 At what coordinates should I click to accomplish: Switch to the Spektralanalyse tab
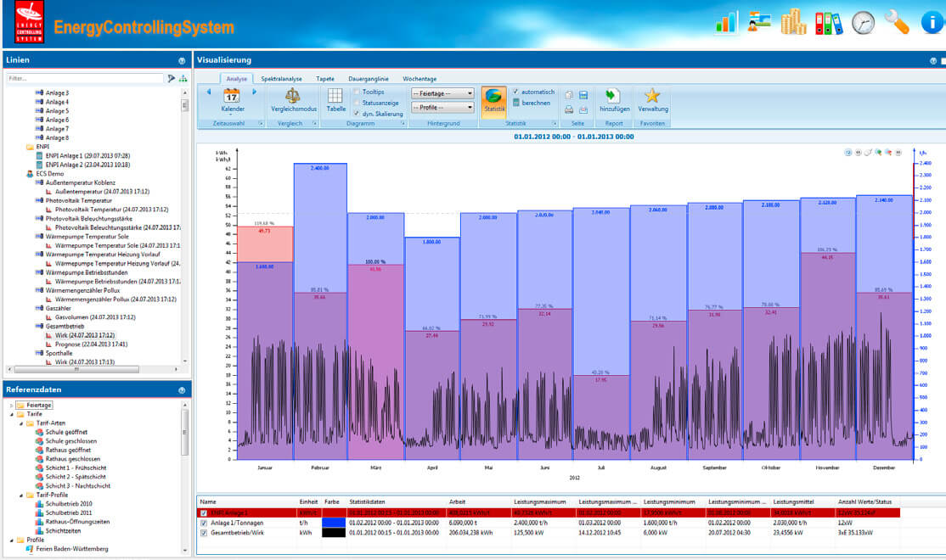[x=280, y=78]
